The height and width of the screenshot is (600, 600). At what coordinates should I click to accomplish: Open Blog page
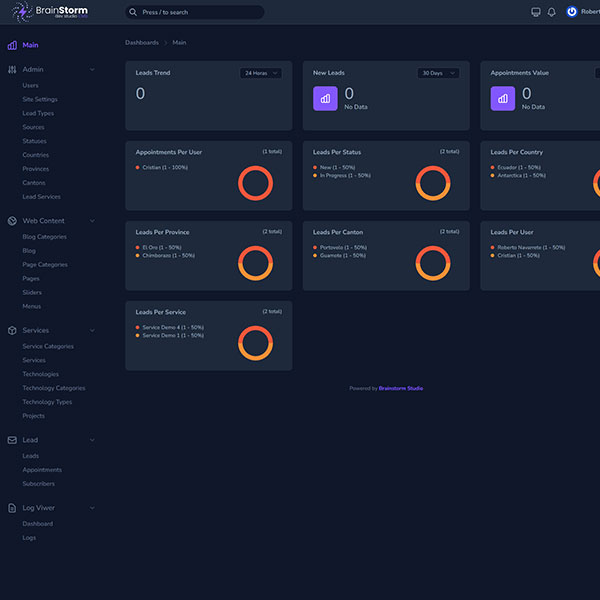(29, 251)
